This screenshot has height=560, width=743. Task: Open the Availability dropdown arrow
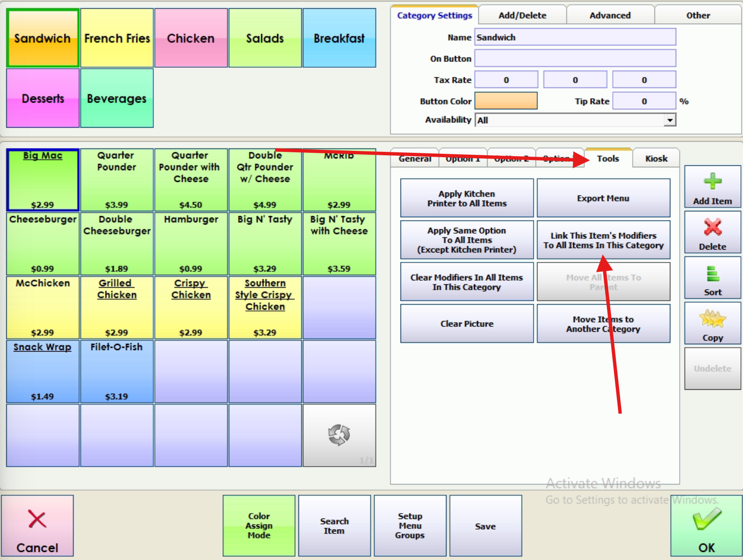(x=670, y=120)
